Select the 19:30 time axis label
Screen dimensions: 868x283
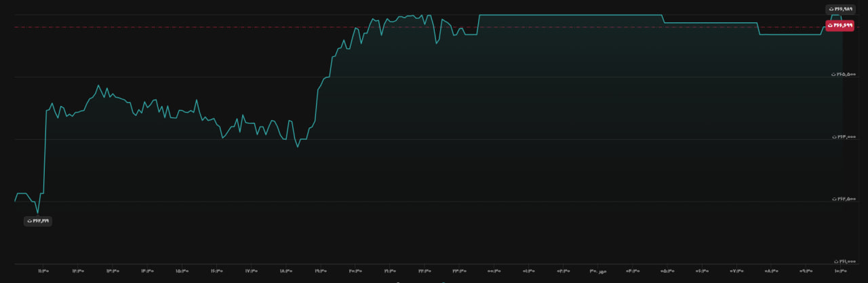320,271
